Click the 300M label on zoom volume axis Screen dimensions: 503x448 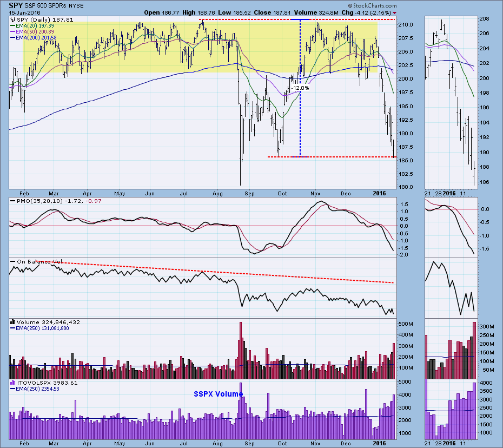pos(487,327)
